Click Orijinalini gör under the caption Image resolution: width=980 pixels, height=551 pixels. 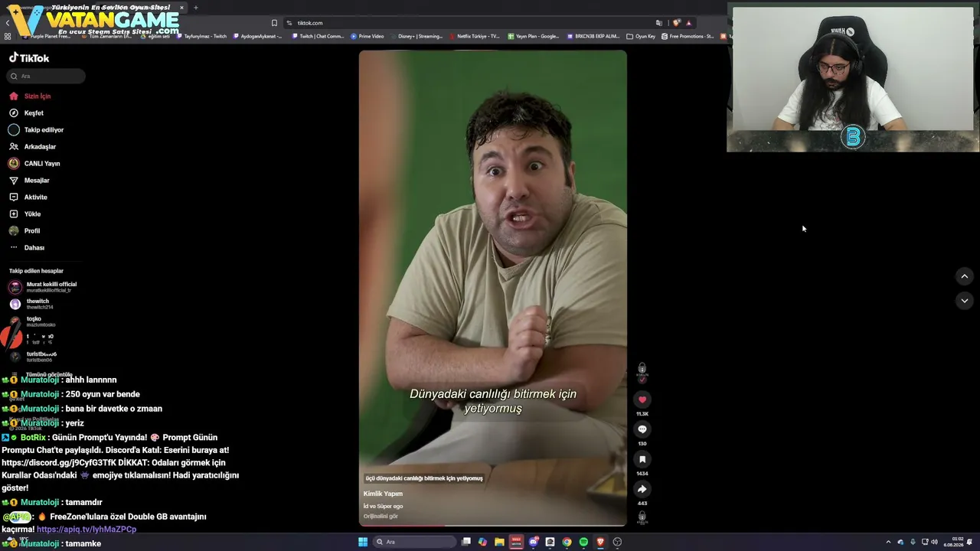(381, 517)
